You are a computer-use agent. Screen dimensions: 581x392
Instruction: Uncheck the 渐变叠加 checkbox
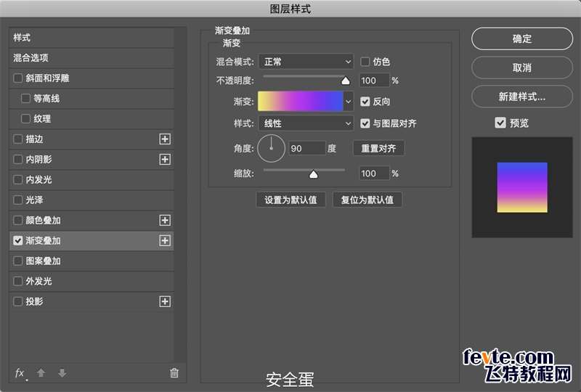17,240
